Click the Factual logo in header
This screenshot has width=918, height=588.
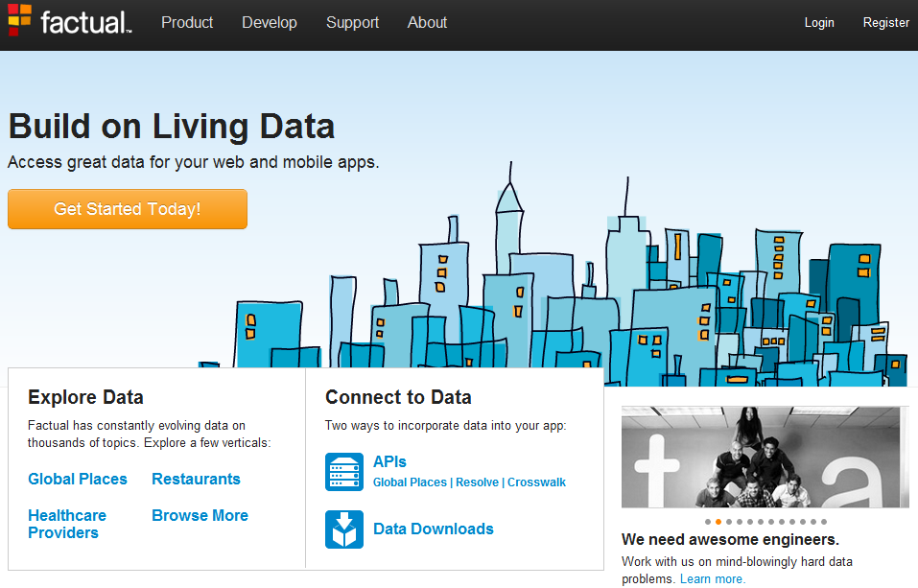pos(70,20)
